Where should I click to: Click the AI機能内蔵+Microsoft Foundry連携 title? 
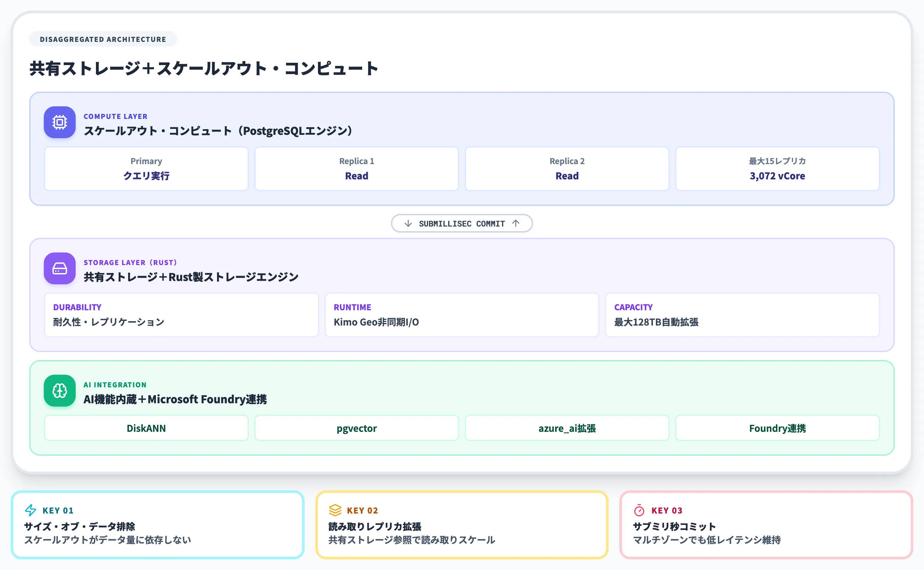click(175, 399)
